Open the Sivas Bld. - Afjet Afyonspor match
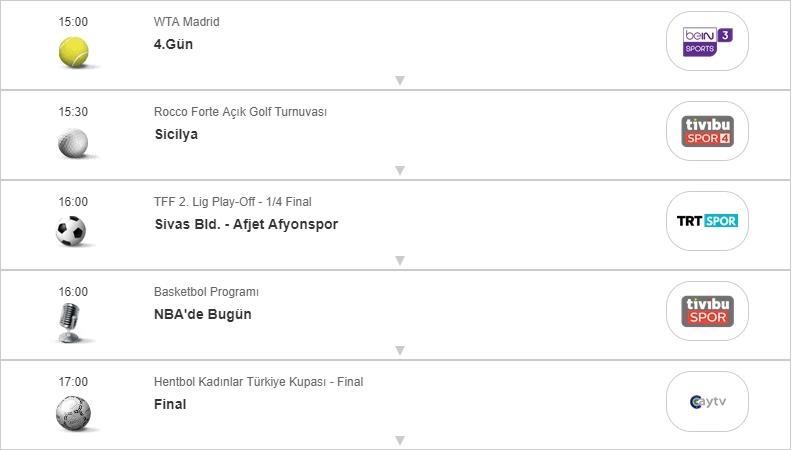The height and width of the screenshot is (450, 792). click(x=246, y=224)
